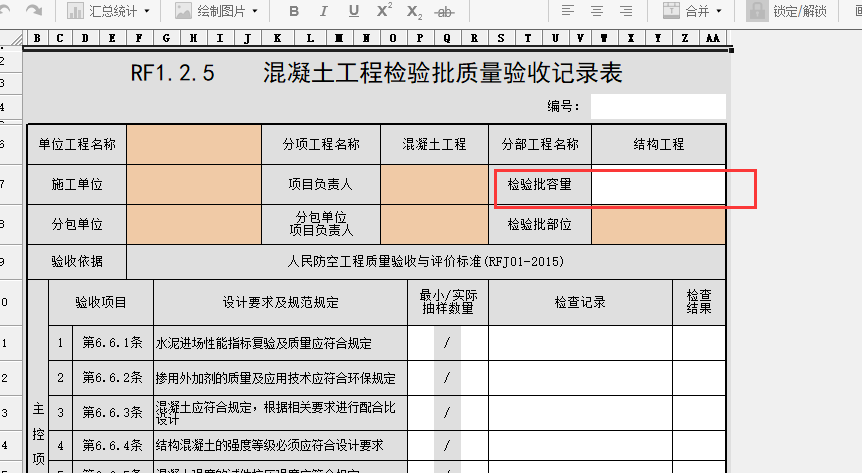This screenshot has height=473, width=862.
Task: Apply superscript formatting
Action: (384, 11)
